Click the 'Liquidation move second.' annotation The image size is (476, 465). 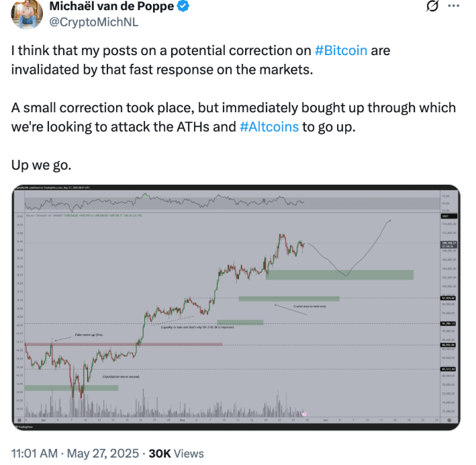coord(121,376)
